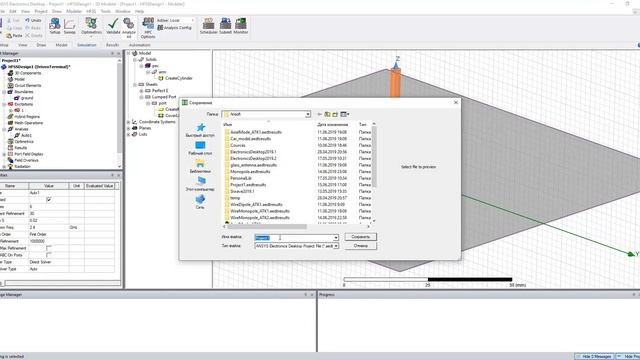Click the Undo icon in the ribbon
640x360 pixels.
[33, 20]
